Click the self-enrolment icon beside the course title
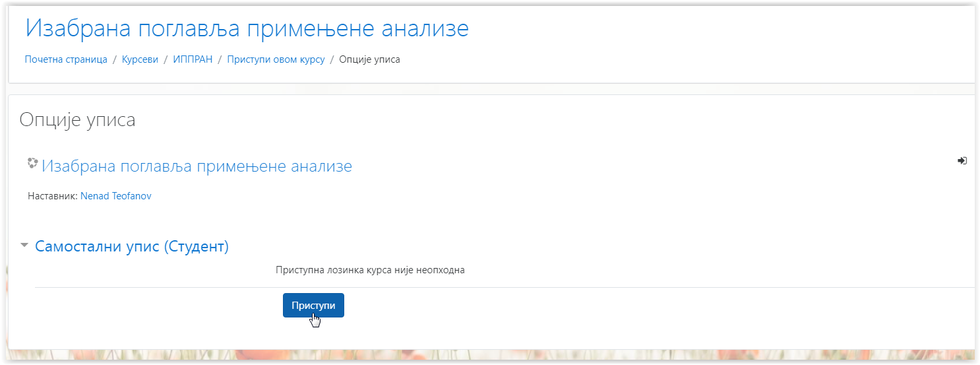This screenshot has height=365, width=980. click(x=962, y=160)
